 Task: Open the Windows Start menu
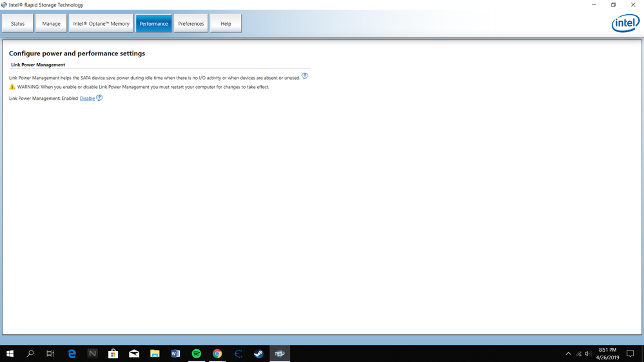tap(10, 354)
